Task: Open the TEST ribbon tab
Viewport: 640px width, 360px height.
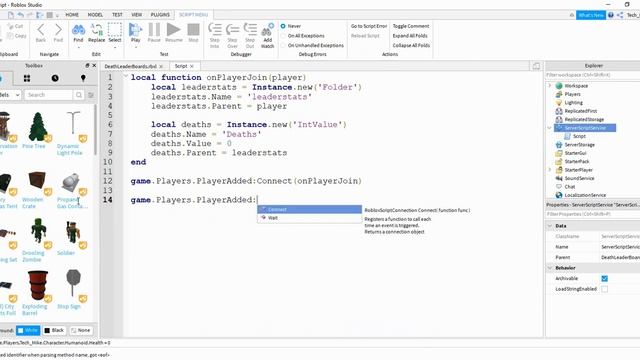Action: (x=117, y=15)
